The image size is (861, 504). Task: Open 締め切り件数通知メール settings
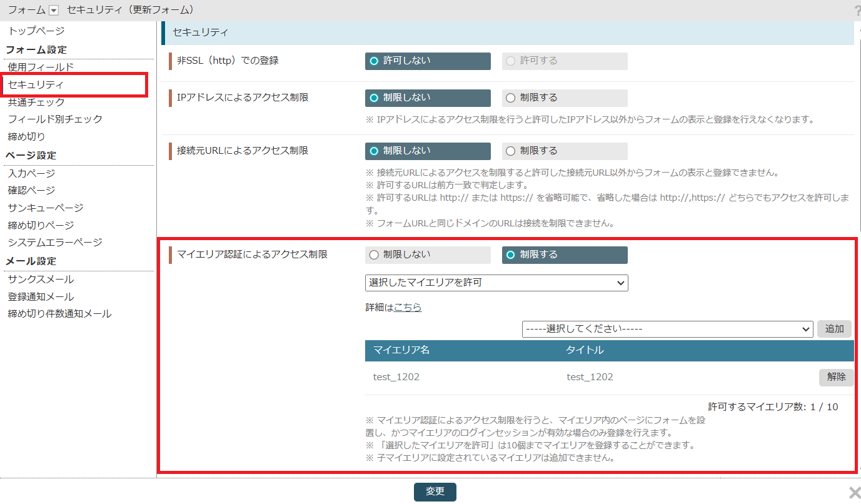point(60,314)
